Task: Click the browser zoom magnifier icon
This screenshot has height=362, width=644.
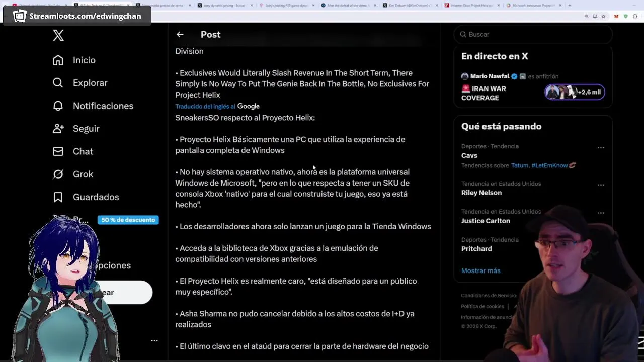Action: pyautogui.click(x=587, y=16)
